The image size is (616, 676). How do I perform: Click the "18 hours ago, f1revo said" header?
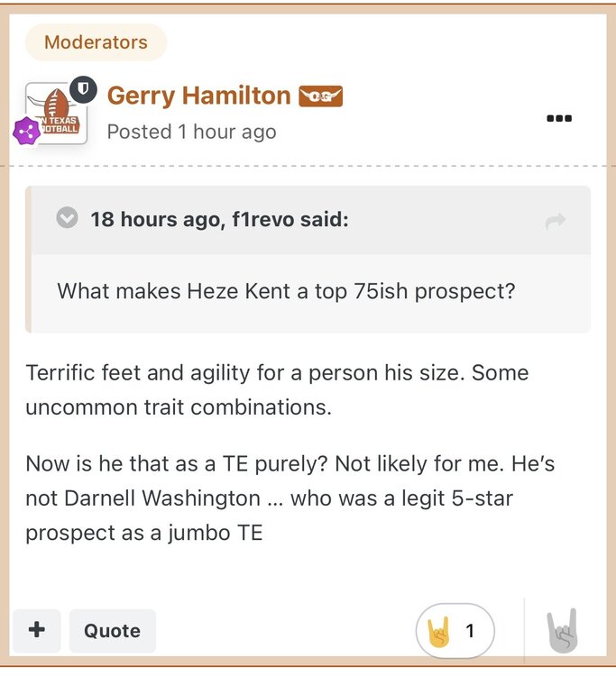tap(218, 219)
